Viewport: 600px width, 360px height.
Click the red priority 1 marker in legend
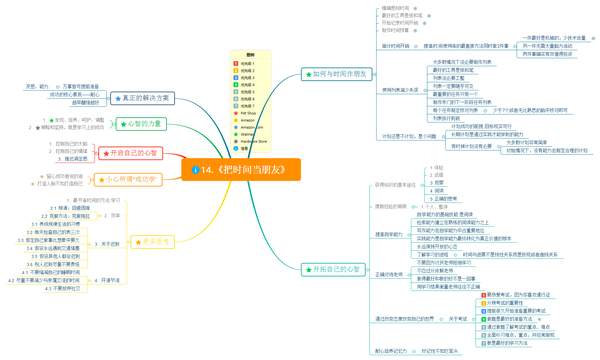[x=236, y=64]
